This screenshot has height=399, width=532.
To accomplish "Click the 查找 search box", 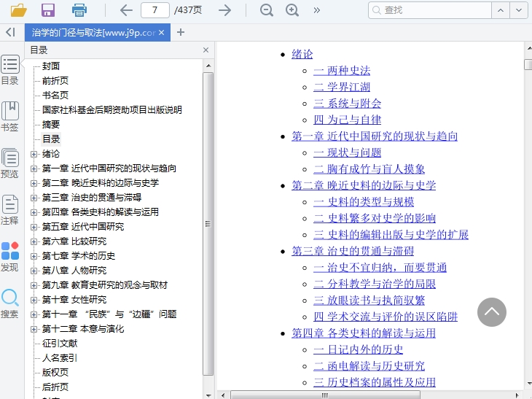I will (430, 10).
